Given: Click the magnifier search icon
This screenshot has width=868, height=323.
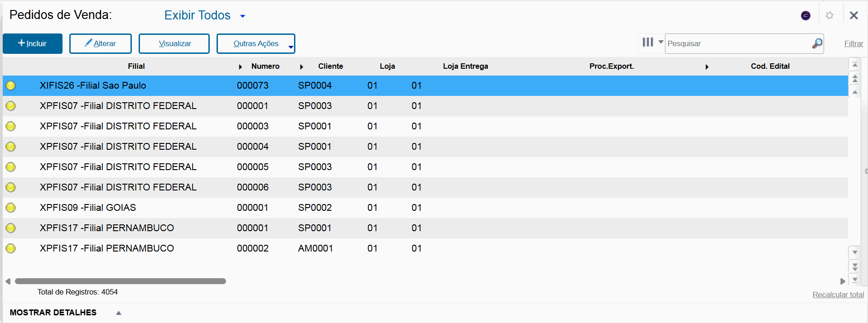Looking at the screenshot, I should 817,43.
